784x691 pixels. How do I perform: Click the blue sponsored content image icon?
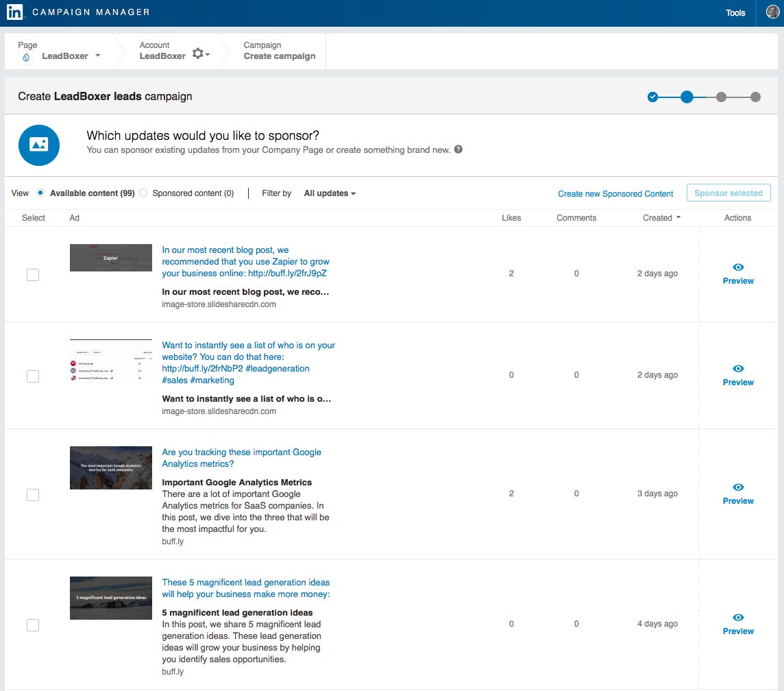pyautogui.click(x=39, y=145)
